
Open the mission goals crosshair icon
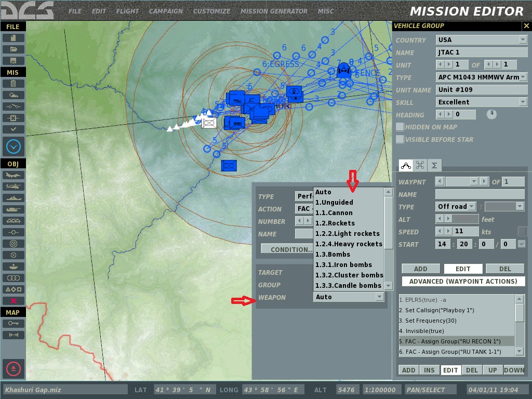tap(13, 118)
